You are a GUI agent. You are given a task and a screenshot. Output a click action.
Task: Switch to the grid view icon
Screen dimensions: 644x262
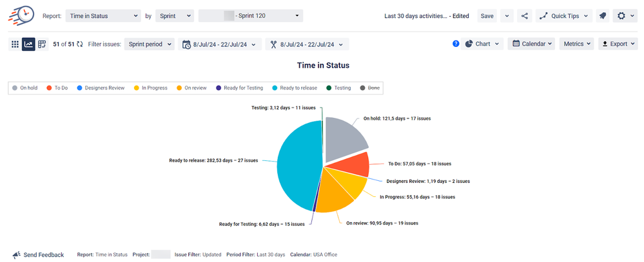pyautogui.click(x=15, y=44)
